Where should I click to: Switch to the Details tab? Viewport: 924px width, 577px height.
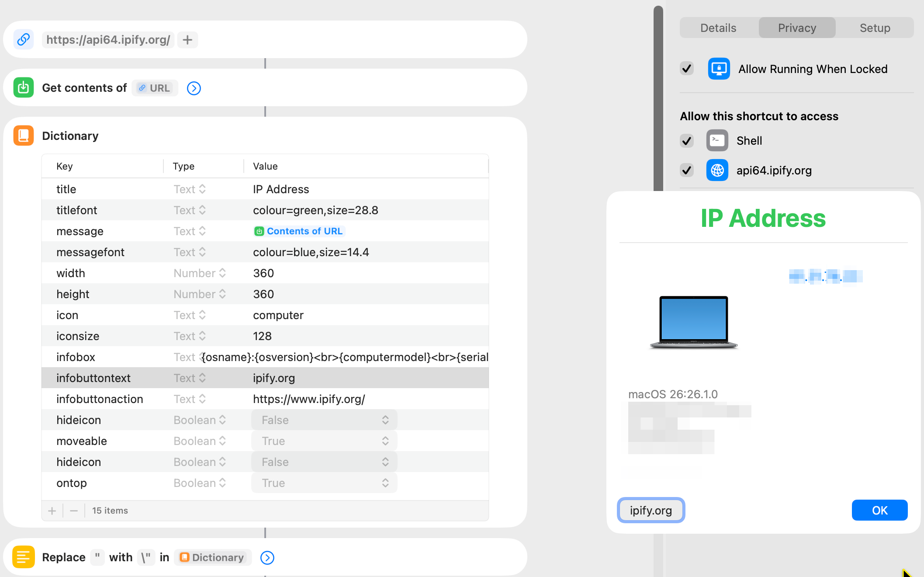718,28
